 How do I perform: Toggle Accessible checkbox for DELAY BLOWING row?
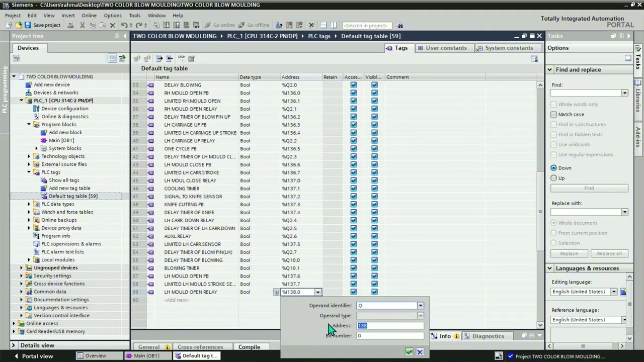(x=353, y=85)
